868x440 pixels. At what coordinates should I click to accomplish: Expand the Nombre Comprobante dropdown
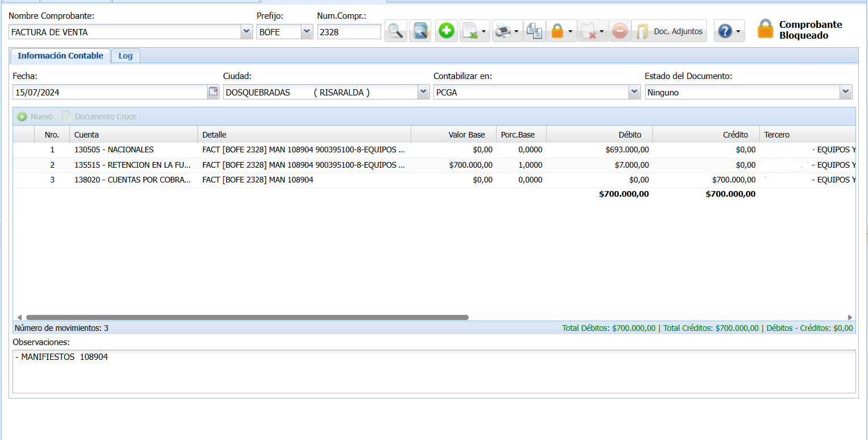point(246,32)
